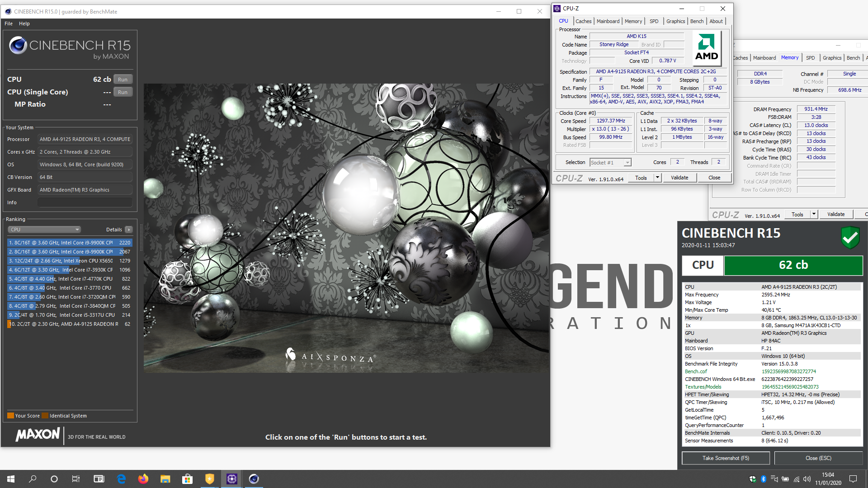868x488 pixels.
Task: Click Close in front CPU-Z window
Action: [x=714, y=178]
